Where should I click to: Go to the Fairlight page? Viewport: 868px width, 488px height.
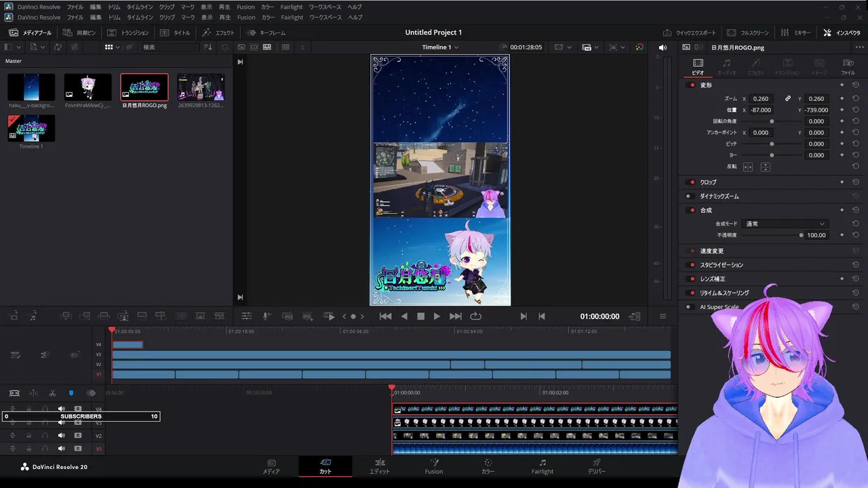click(x=542, y=466)
